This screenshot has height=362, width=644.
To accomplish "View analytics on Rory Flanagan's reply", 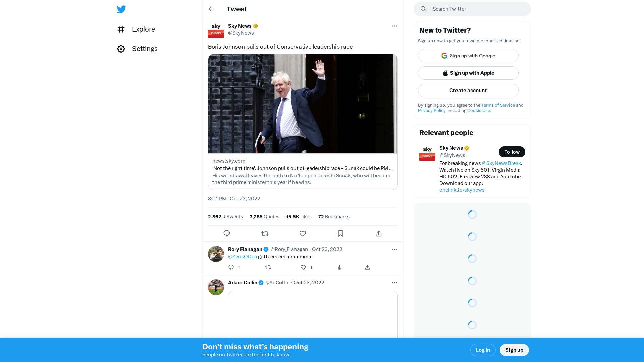I will (340, 267).
